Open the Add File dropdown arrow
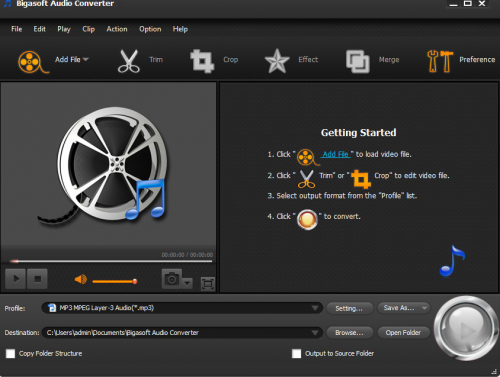Screen dimensions: 500x377 click(x=86, y=59)
